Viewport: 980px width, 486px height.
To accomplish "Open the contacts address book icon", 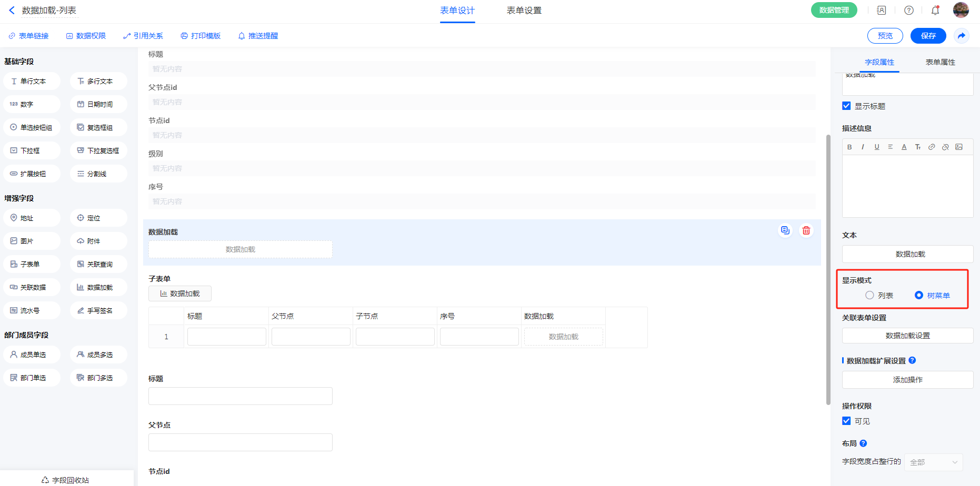I will (x=882, y=11).
